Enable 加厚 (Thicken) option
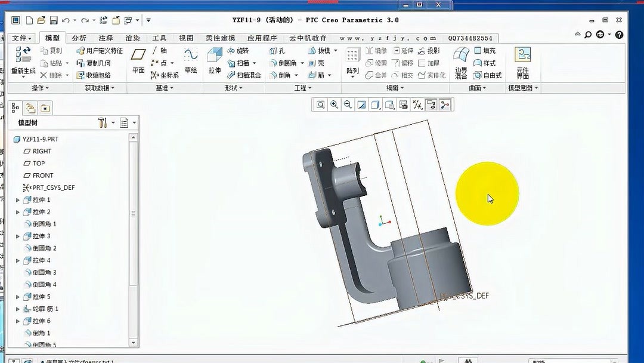The width and height of the screenshot is (644, 363). click(432, 63)
